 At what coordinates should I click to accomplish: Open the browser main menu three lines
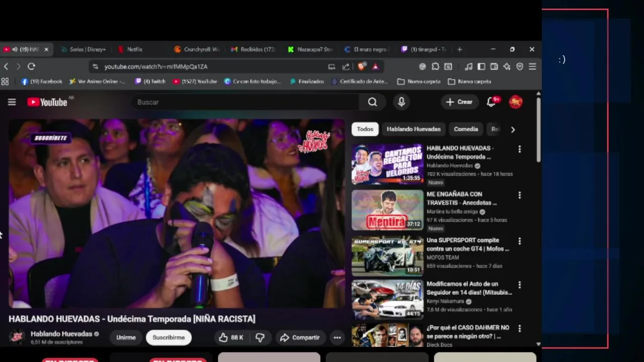tap(532, 66)
